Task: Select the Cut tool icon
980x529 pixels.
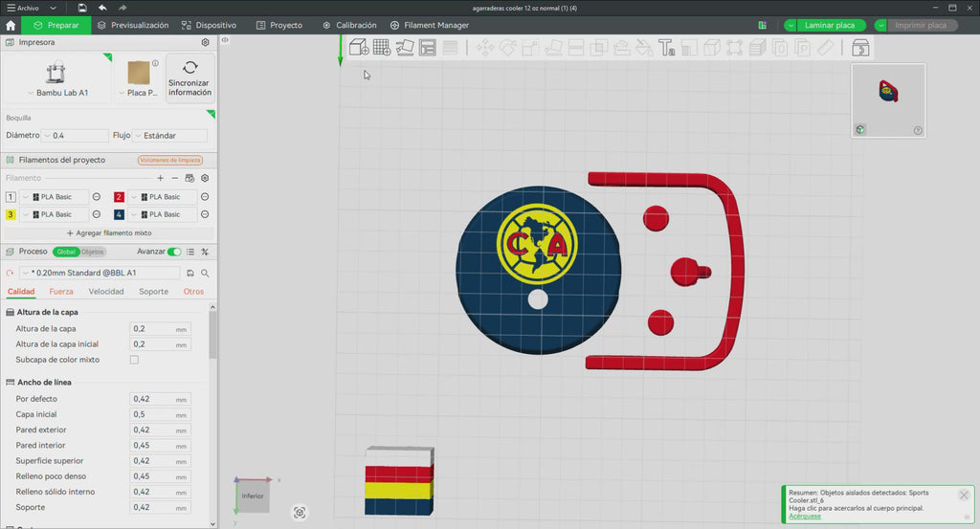Action: coord(575,48)
